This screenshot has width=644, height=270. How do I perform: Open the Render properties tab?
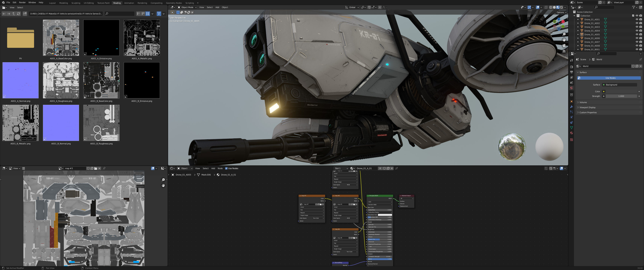pyautogui.click(x=572, y=67)
